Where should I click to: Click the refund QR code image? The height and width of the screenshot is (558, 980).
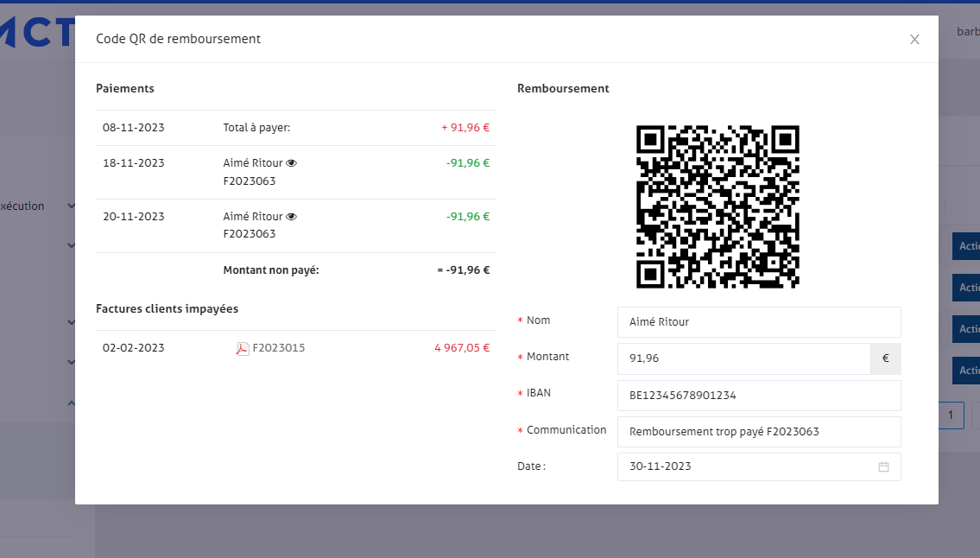[718, 206]
